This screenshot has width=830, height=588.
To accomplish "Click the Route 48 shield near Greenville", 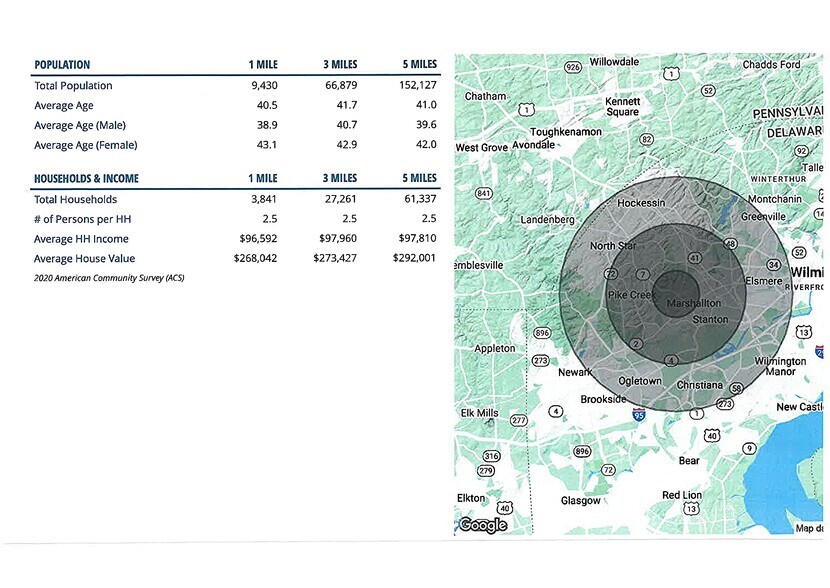I will [730, 244].
